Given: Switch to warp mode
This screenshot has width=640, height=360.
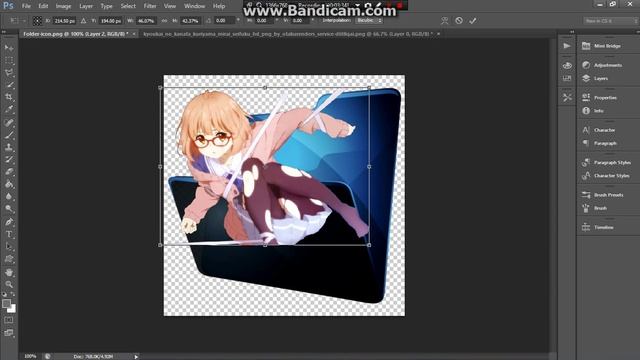Looking at the screenshot, I should (444, 20).
